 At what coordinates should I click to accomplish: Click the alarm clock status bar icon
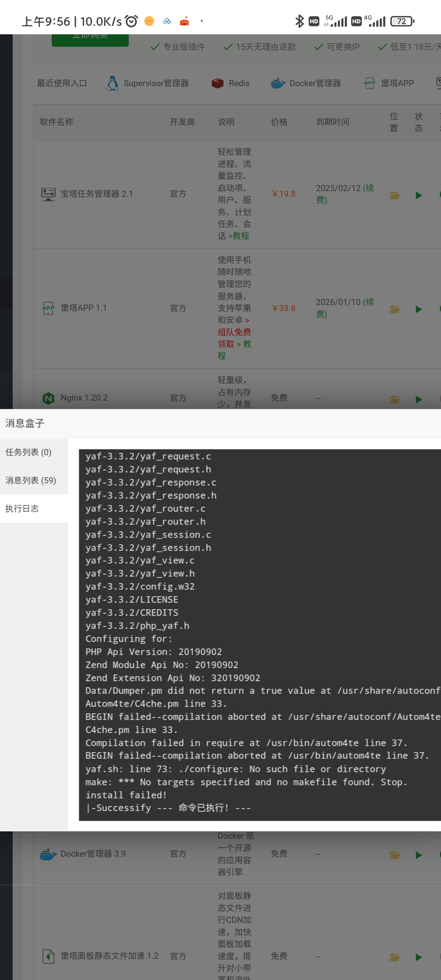click(131, 21)
